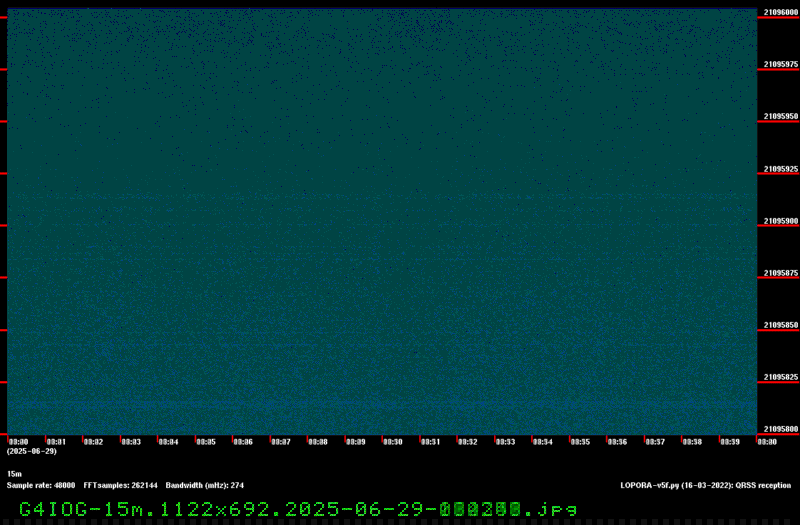Select the 00:34 time axis label
This screenshot has height=525, width=800.
[x=542, y=442]
